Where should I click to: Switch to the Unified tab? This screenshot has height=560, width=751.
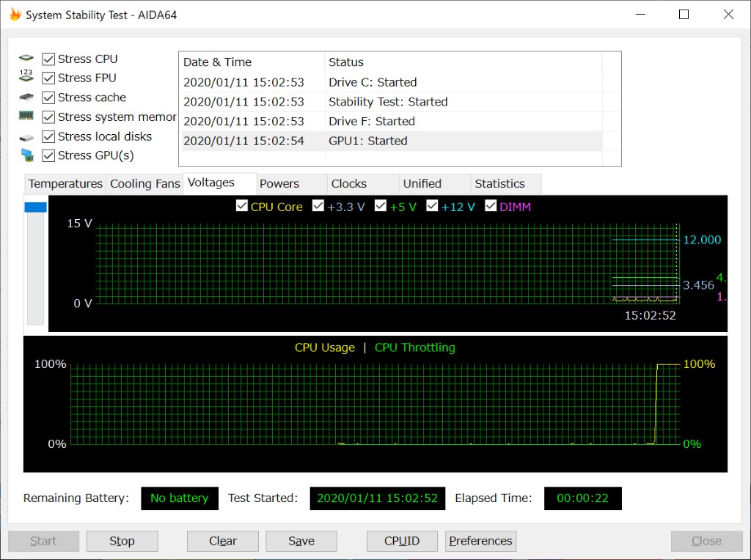point(434,184)
